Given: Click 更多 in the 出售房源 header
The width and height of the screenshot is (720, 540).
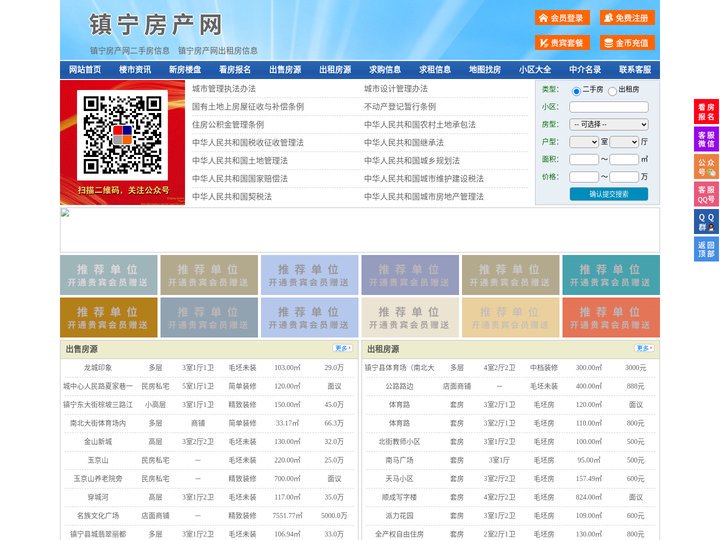Looking at the screenshot, I should pos(343,349).
